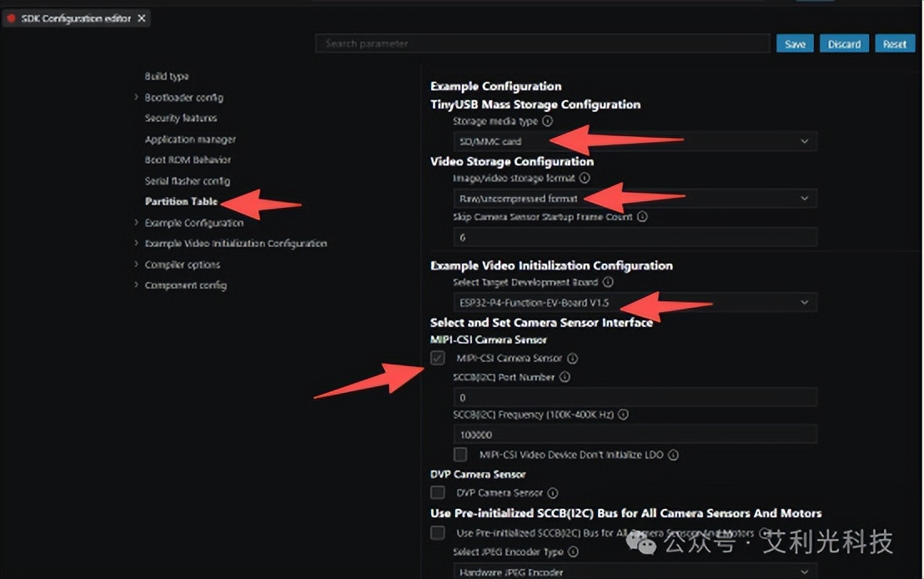
Task: Open the Target Development Board dropdown
Action: (635, 303)
